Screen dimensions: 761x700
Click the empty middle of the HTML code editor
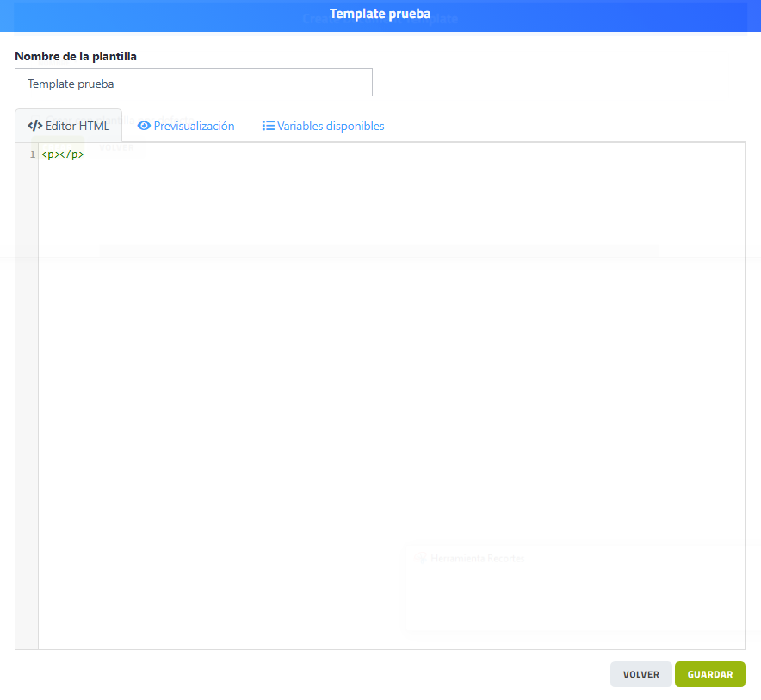pos(392,396)
